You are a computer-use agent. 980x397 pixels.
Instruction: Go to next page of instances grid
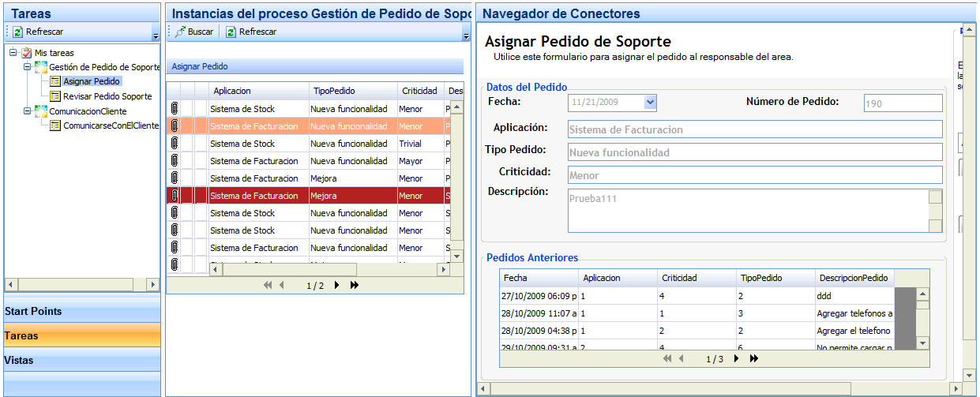[337, 286]
